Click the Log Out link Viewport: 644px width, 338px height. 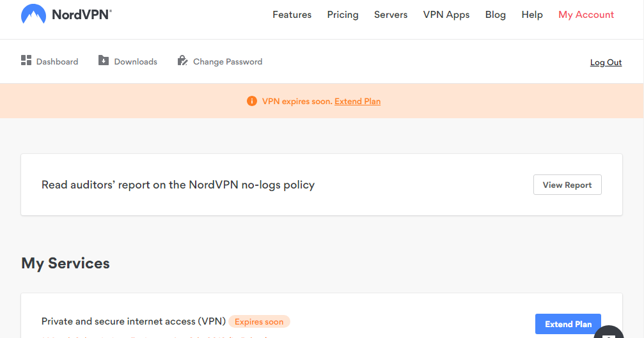point(606,63)
